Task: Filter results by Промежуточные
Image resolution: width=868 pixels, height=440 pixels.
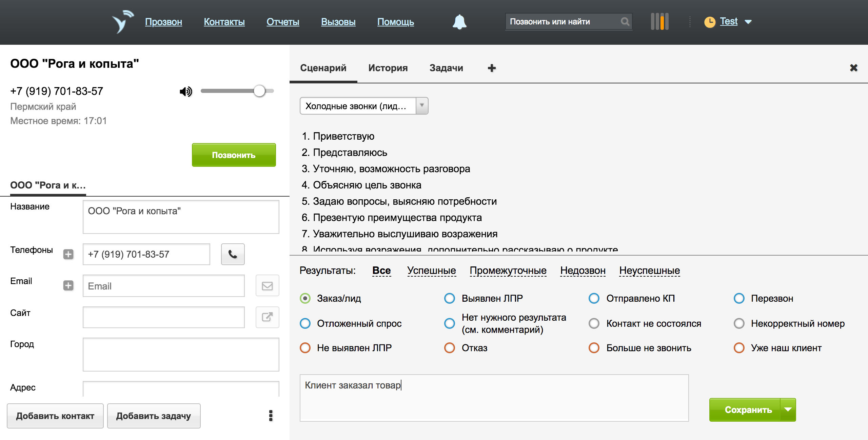Action: (x=508, y=271)
